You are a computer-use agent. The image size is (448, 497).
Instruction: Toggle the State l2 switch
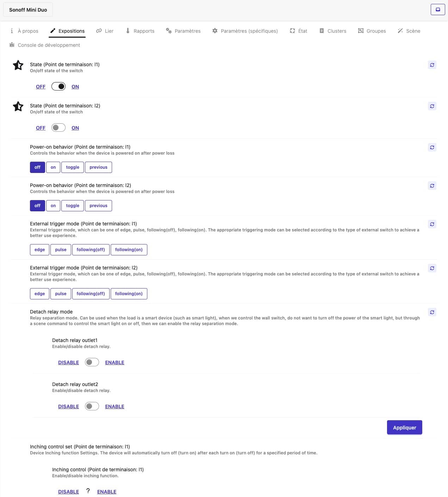coord(59,128)
